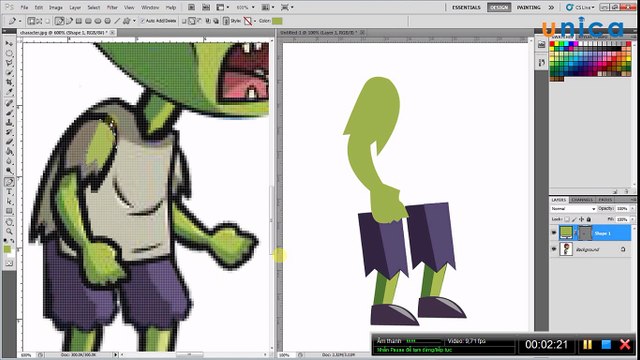Switch to the Channels tab
This screenshot has width=640, height=360.
(582, 200)
